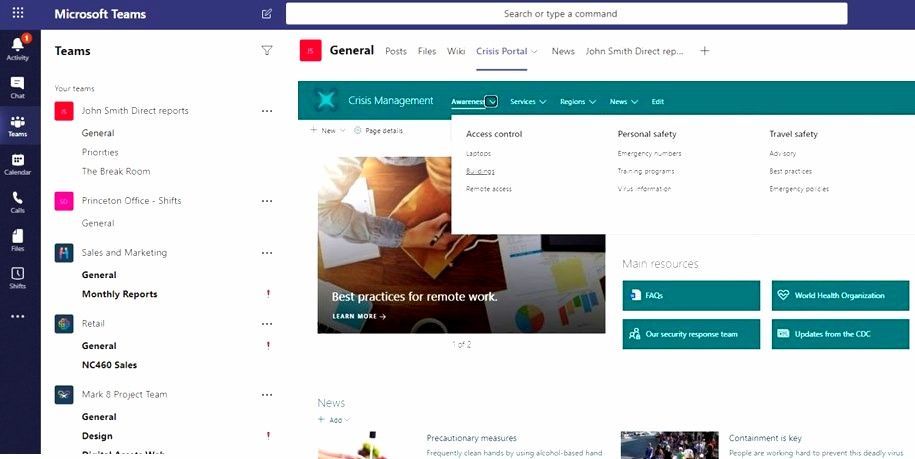Image resolution: width=915 pixels, height=459 pixels.
Task: Switch to the Files tab
Action: point(427,51)
